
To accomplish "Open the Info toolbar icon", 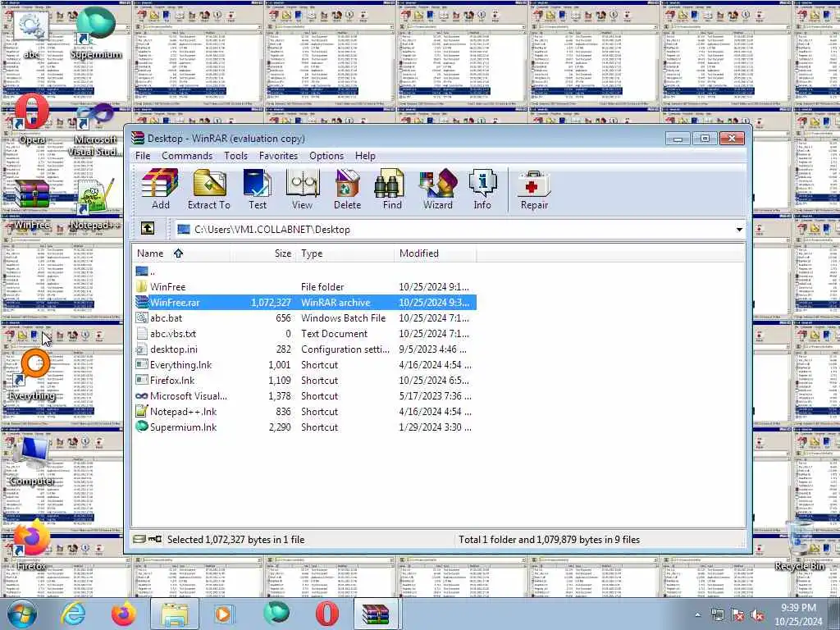I will (x=482, y=189).
